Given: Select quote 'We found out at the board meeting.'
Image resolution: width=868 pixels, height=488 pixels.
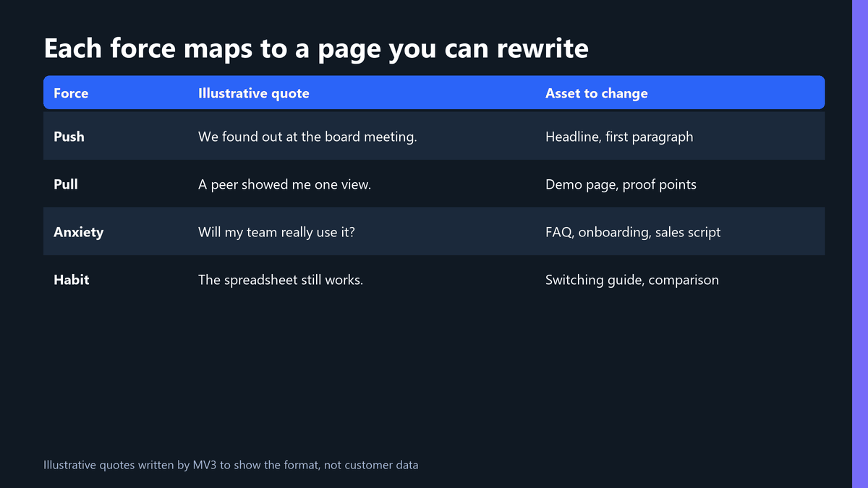Looking at the screenshot, I should (x=307, y=136).
